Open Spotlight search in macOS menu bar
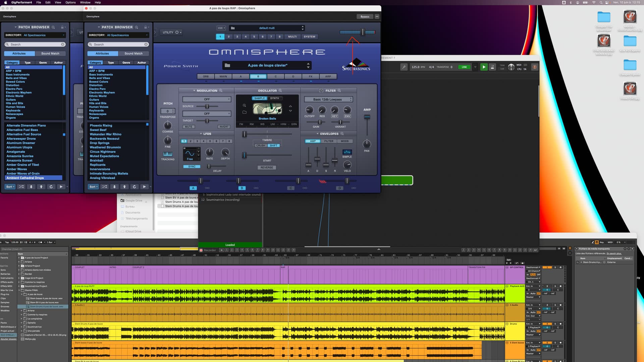Screen dimensions: 644x362 click(x=601, y=2)
